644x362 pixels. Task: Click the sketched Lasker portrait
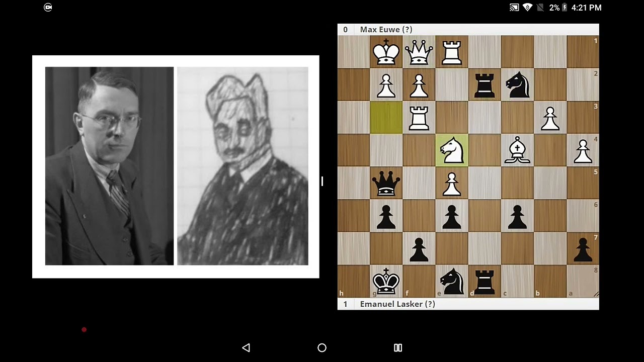pyautogui.click(x=243, y=166)
